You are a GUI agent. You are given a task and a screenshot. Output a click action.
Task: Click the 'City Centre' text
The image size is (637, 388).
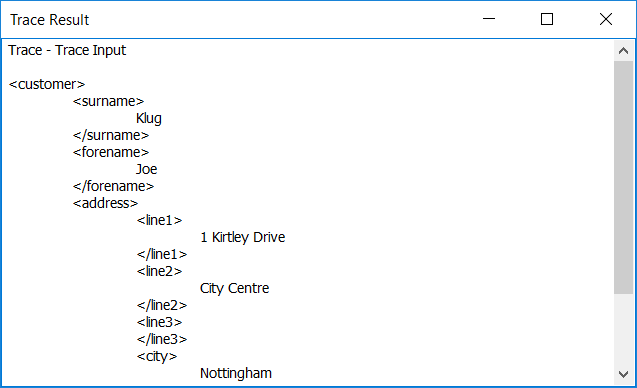(x=234, y=288)
